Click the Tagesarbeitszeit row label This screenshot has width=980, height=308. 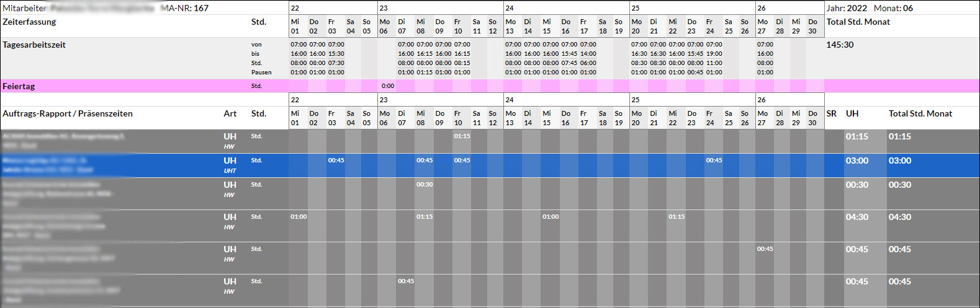34,45
